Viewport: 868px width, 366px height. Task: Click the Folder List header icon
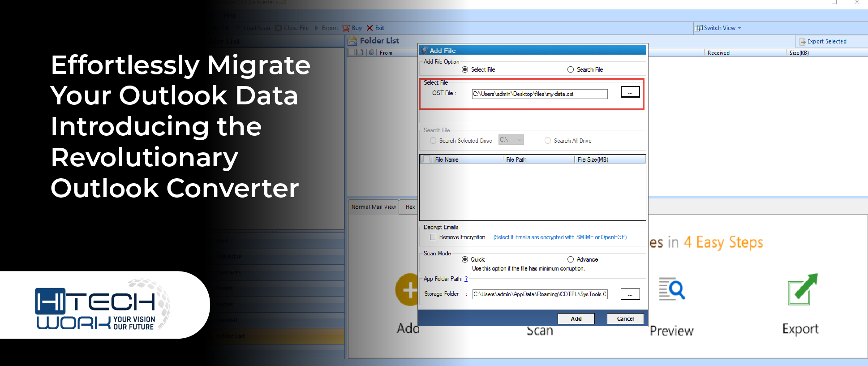click(353, 41)
